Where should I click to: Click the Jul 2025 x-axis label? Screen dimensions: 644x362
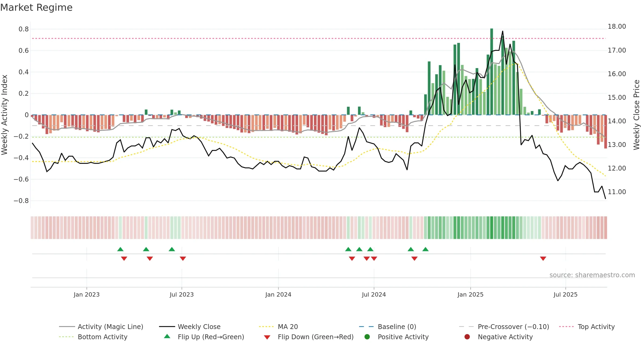coord(565,294)
